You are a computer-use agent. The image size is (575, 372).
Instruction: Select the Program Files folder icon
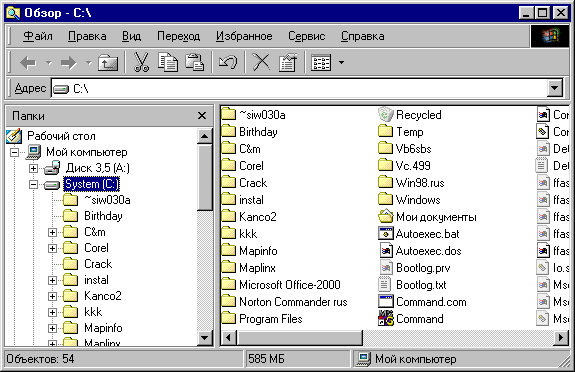228,318
